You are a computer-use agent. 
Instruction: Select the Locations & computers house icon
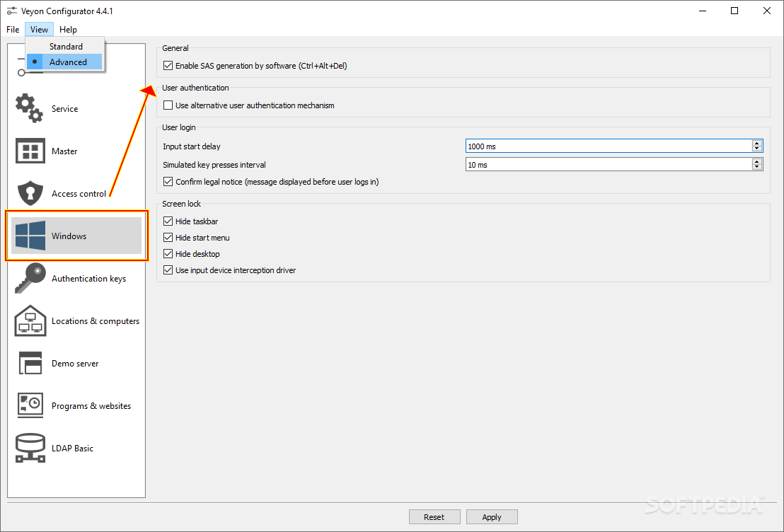[x=30, y=321]
